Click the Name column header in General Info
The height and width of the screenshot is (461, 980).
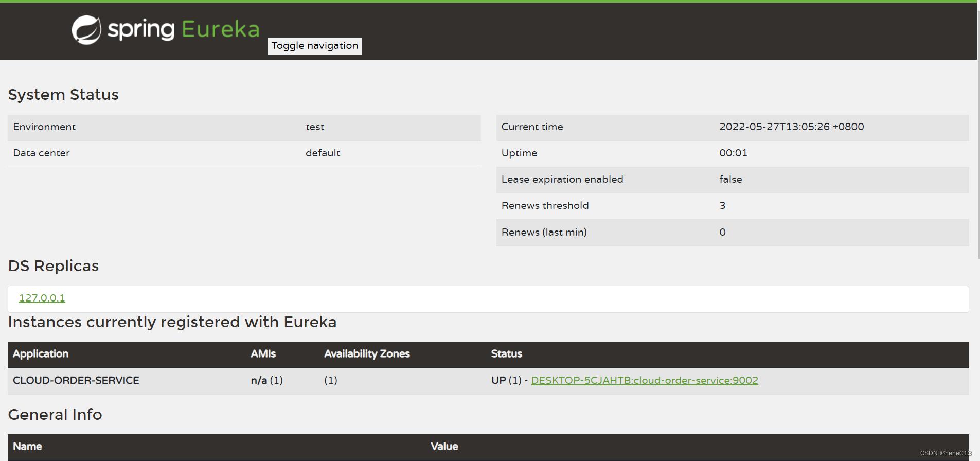[28, 447]
